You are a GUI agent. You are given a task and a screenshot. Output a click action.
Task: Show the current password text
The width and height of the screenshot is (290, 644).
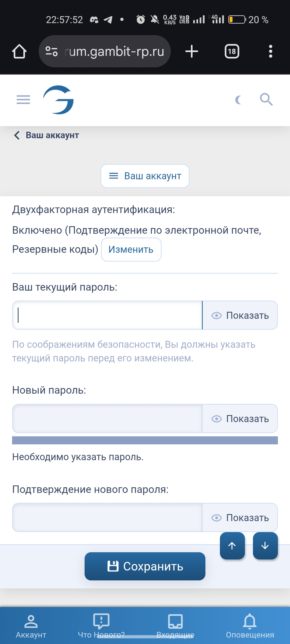click(x=240, y=315)
